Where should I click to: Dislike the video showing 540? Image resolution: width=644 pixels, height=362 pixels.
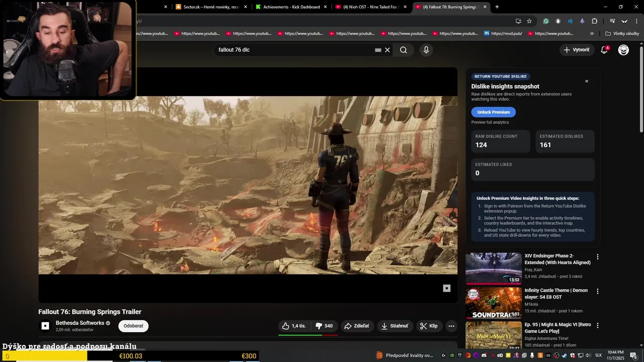point(324,326)
